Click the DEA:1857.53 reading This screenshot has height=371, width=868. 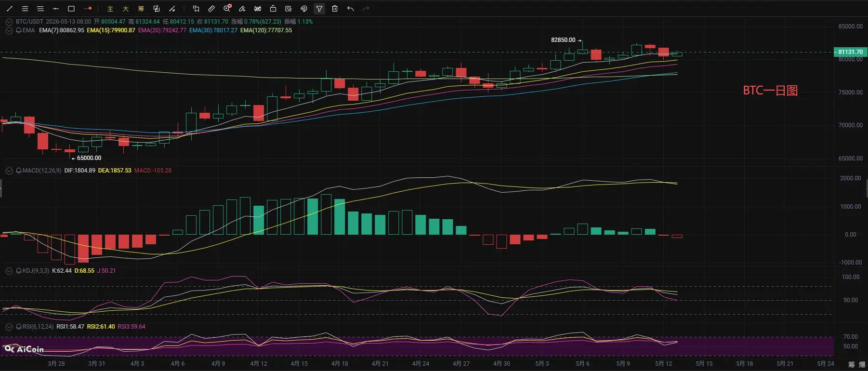[x=115, y=171]
